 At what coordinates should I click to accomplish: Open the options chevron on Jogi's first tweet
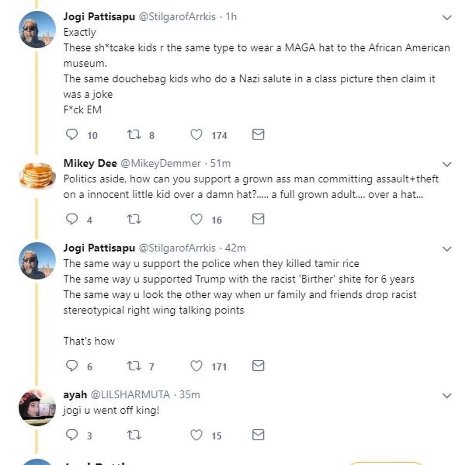(x=447, y=17)
